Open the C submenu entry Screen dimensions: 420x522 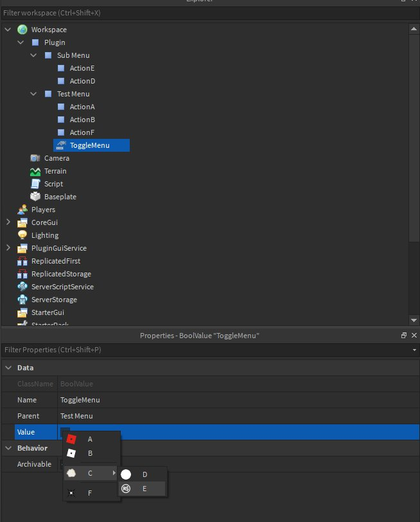click(x=90, y=473)
